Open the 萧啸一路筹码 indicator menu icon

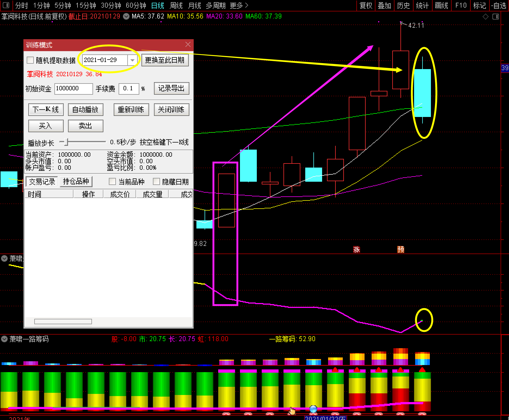click(4, 339)
